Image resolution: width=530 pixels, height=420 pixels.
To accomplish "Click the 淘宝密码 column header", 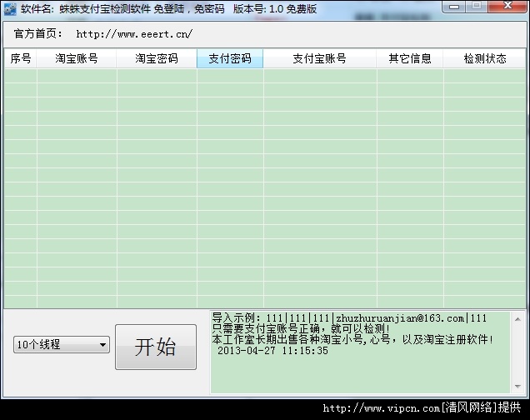I will (157, 58).
